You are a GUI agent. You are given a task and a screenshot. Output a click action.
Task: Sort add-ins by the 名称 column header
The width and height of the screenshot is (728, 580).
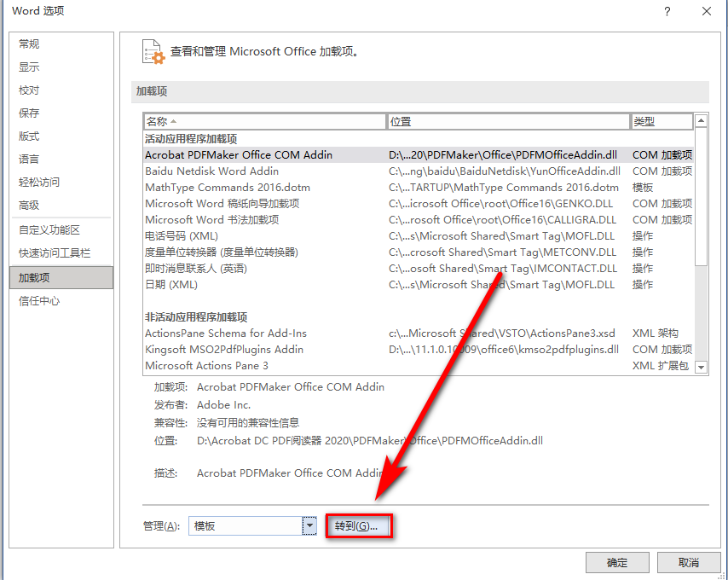pos(264,122)
